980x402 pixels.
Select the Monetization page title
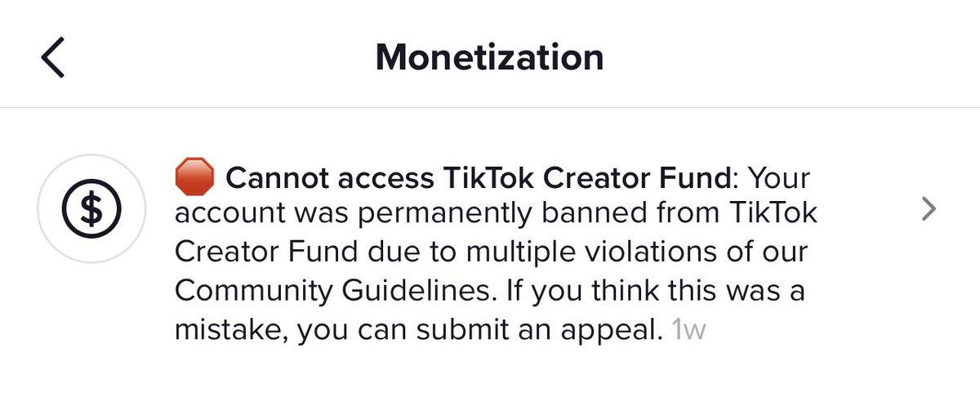[489, 57]
